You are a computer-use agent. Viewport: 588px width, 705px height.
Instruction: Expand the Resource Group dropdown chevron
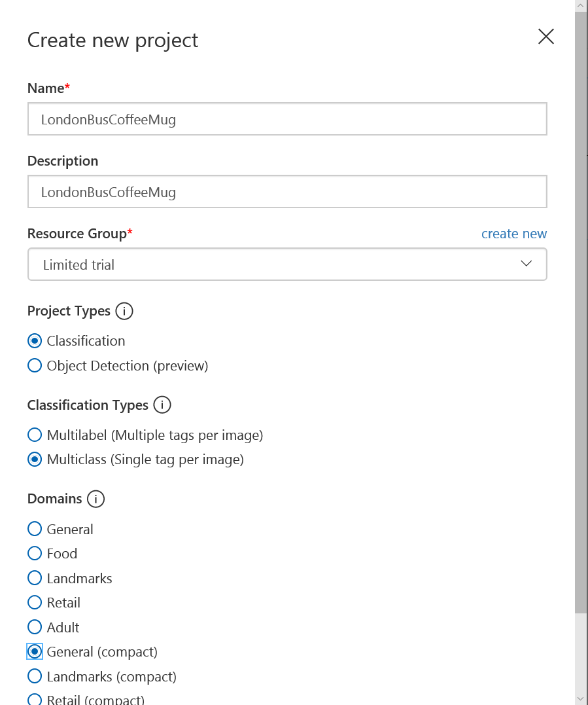pyautogui.click(x=526, y=264)
